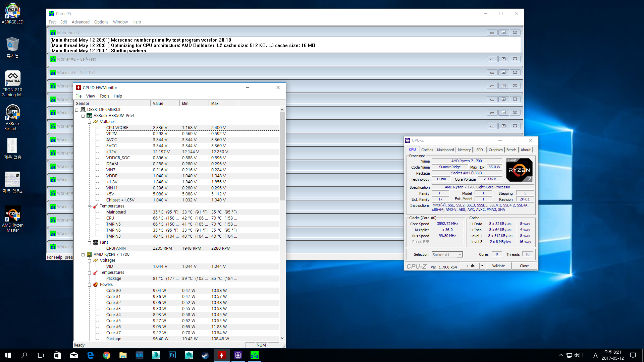The image size is (644, 362).
Task: Click the Tools button in CPU-Z
Action: [470, 266]
